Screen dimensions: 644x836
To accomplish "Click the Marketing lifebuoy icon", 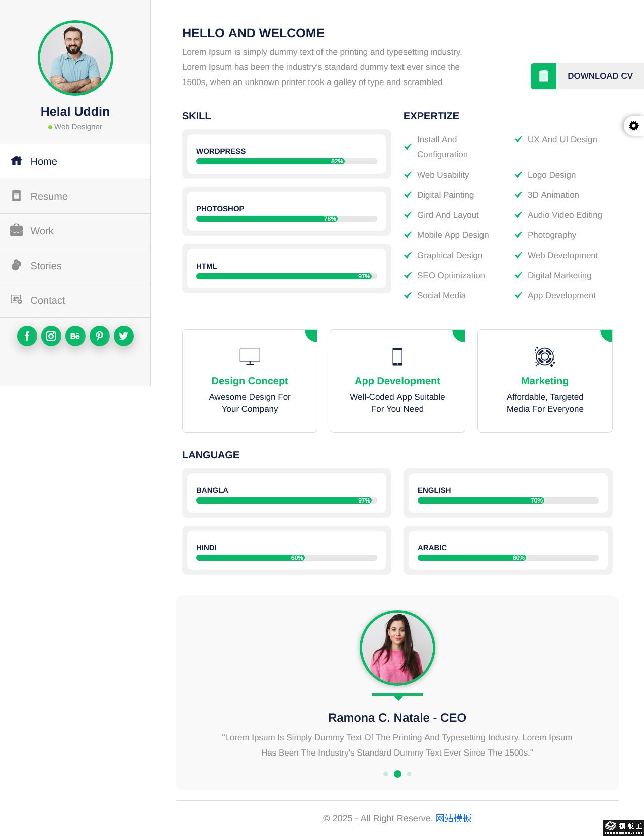I will pos(545,357).
